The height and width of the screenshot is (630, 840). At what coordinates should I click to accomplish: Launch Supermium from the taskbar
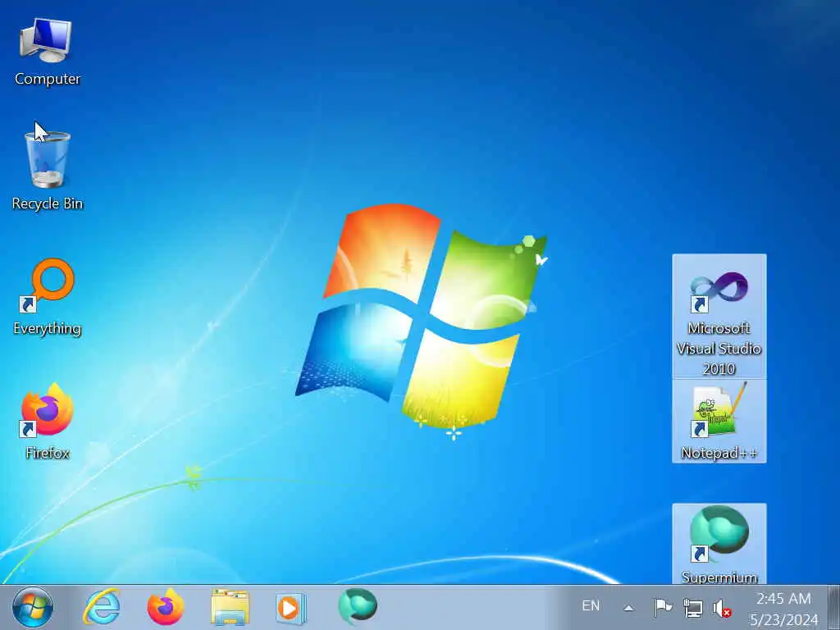pos(358,606)
